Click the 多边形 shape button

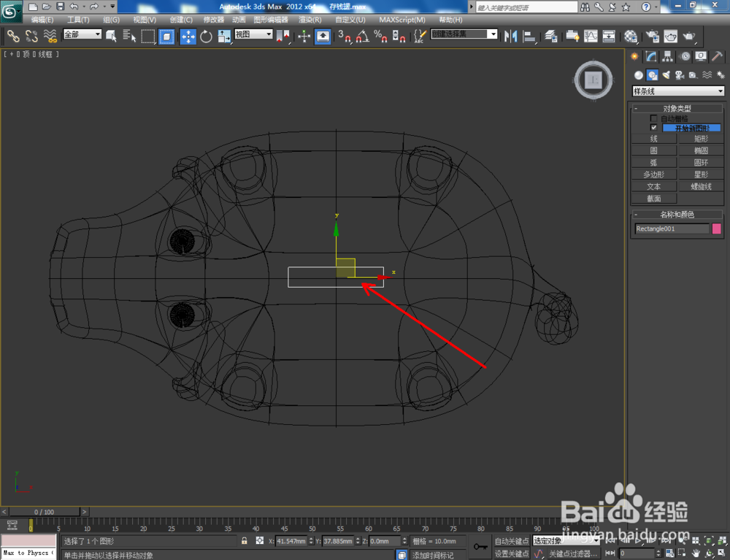[653, 174]
